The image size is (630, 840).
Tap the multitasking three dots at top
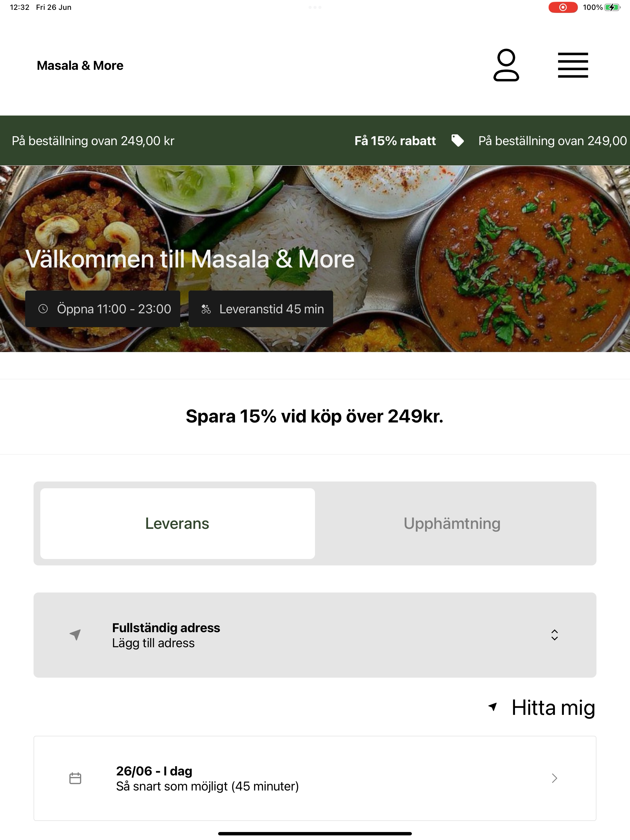click(315, 7)
